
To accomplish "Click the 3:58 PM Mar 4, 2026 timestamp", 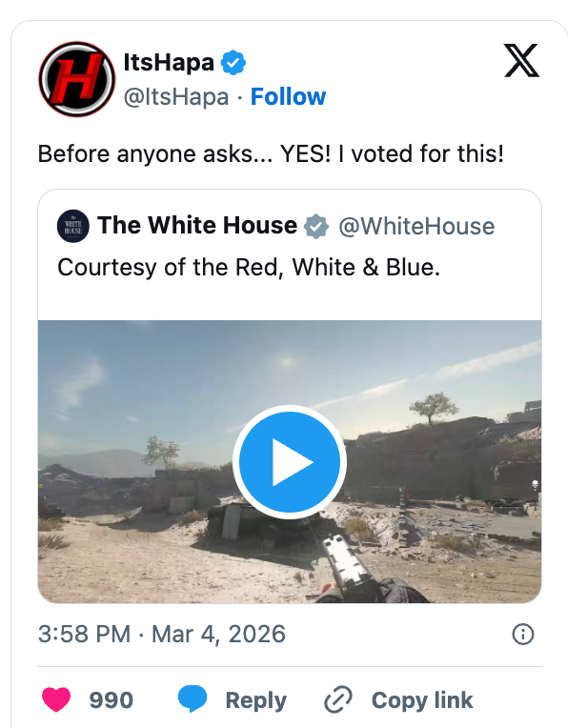I will point(161,634).
